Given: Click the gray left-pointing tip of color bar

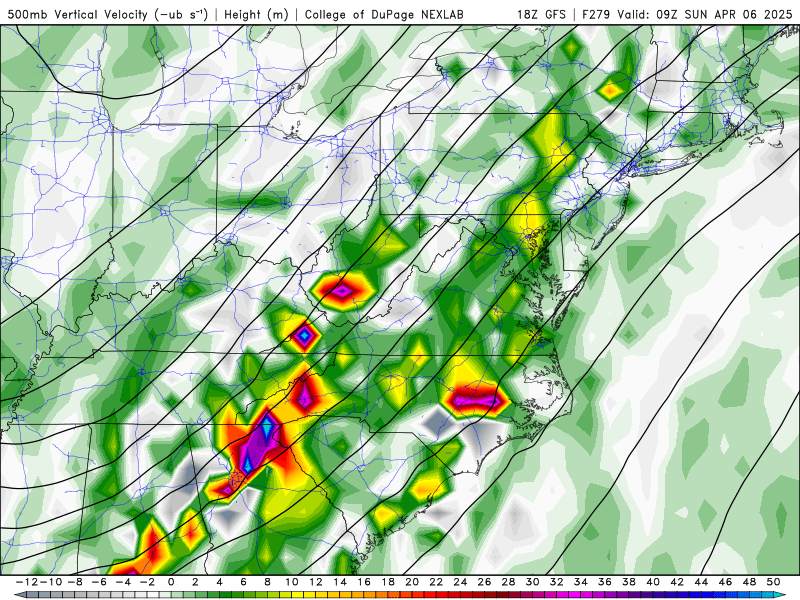Looking at the screenshot, I should pyautogui.click(x=19, y=595).
